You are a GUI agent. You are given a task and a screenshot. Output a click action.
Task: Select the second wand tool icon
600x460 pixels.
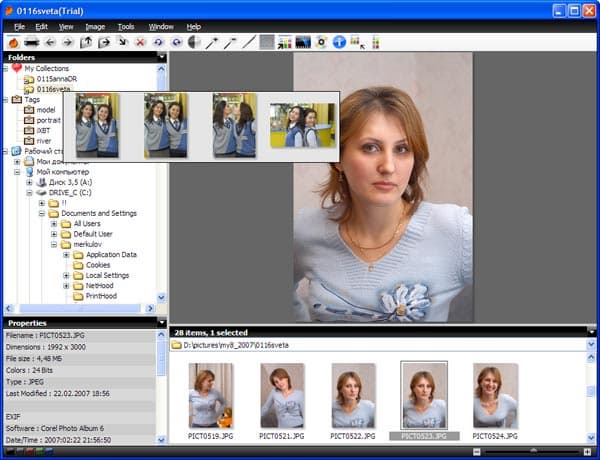230,42
